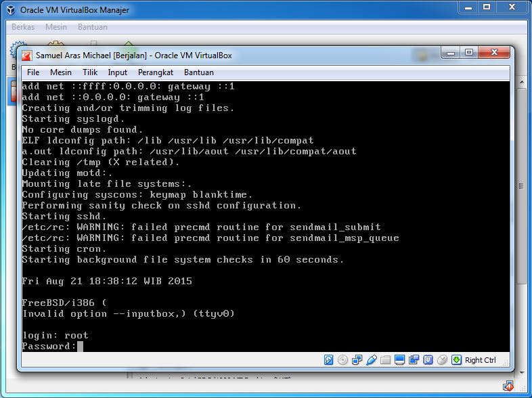Open the Perangkat menu
532x398 pixels.
pyautogui.click(x=156, y=72)
